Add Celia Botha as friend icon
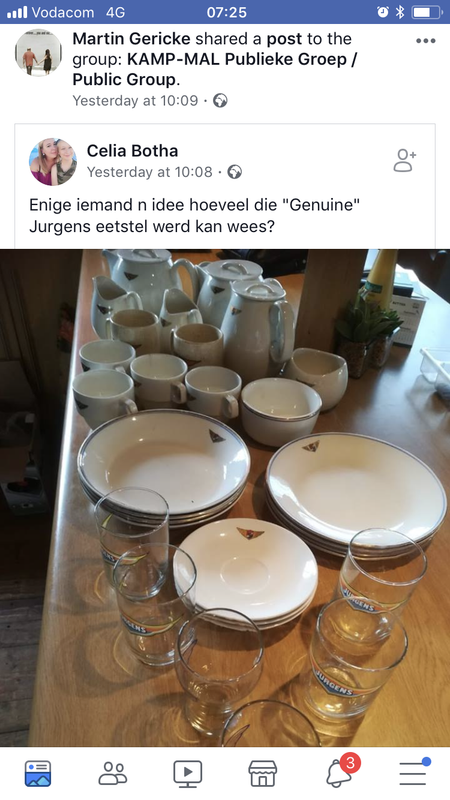Screen dimensions: 450x800 click(405, 160)
